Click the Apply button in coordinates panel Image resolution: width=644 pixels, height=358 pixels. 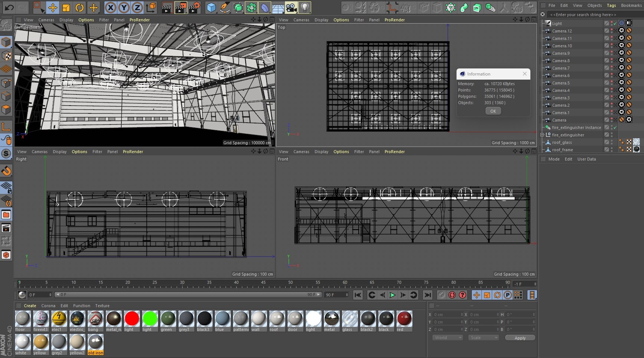[x=520, y=338]
